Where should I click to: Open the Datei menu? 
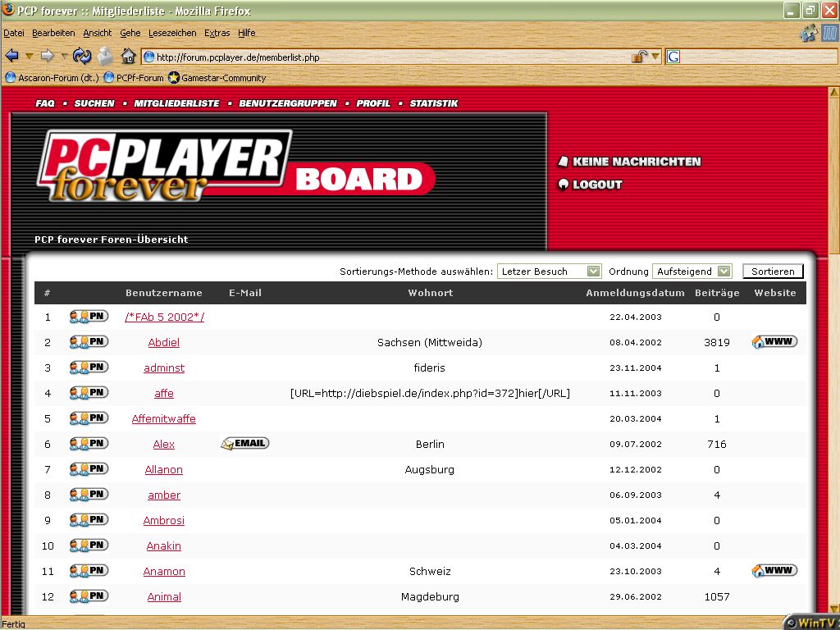point(14,33)
